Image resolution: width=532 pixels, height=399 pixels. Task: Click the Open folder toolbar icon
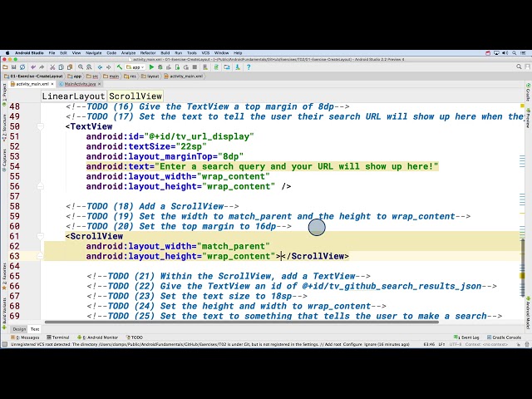(x=6, y=67)
